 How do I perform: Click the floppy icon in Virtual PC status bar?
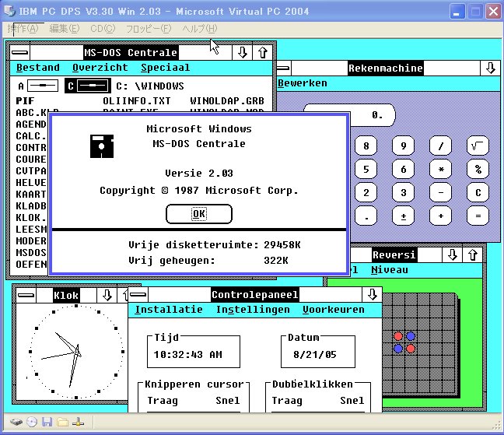click(47, 422)
